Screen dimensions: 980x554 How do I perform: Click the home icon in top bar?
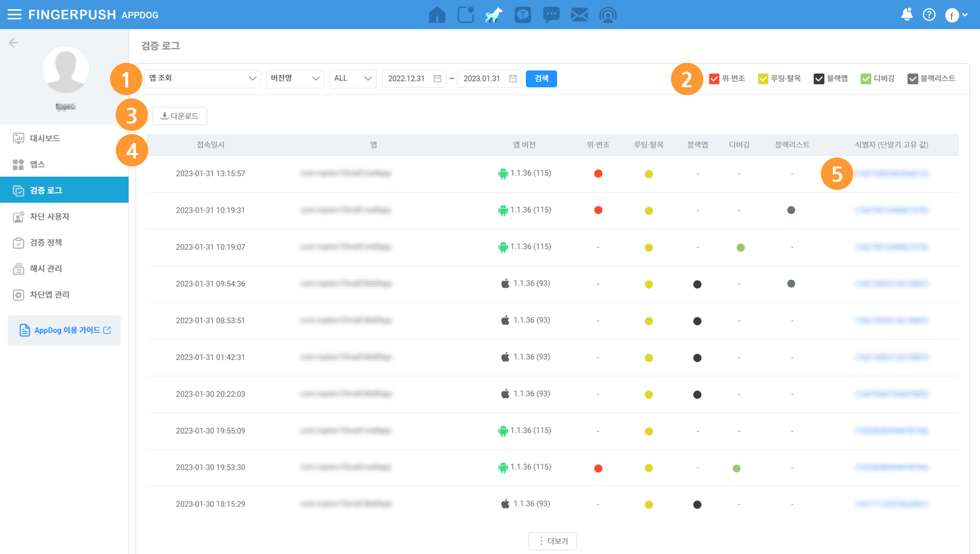click(437, 15)
